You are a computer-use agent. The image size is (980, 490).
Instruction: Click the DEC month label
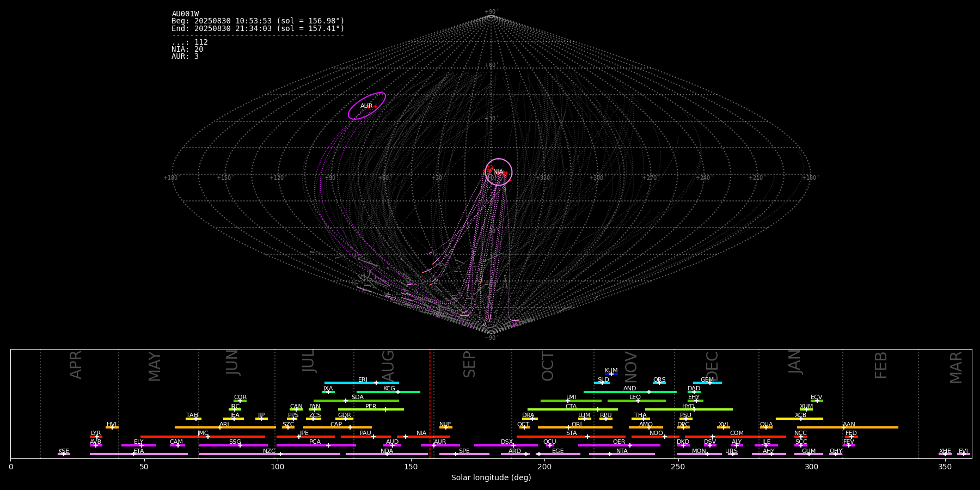pos(712,365)
